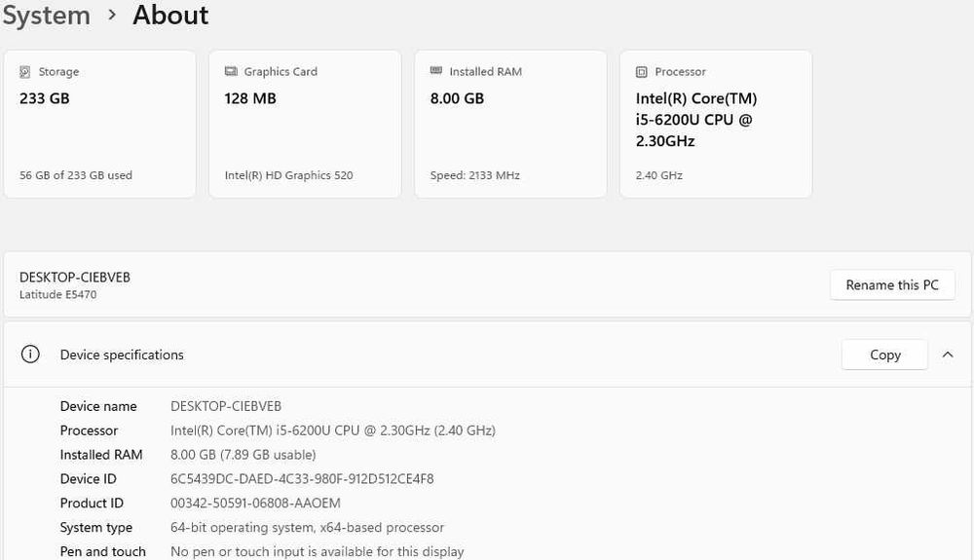Copy the device specifications
974x560 pixels.
884,355
